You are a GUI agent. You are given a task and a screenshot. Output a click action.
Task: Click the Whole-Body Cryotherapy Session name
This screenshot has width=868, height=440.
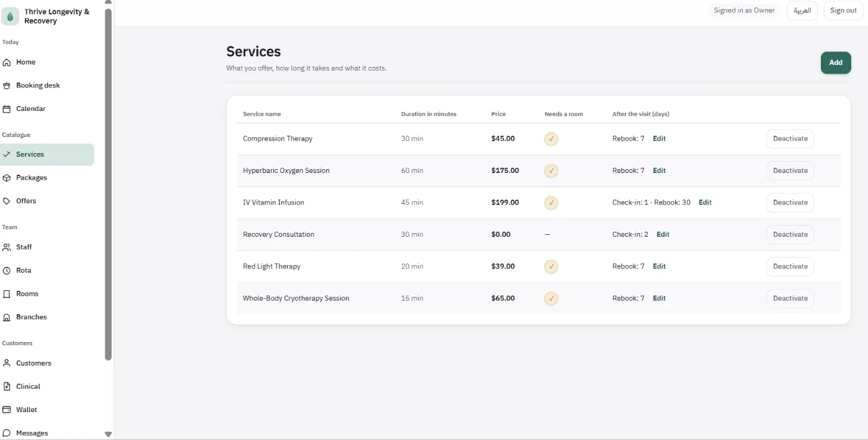296,298
